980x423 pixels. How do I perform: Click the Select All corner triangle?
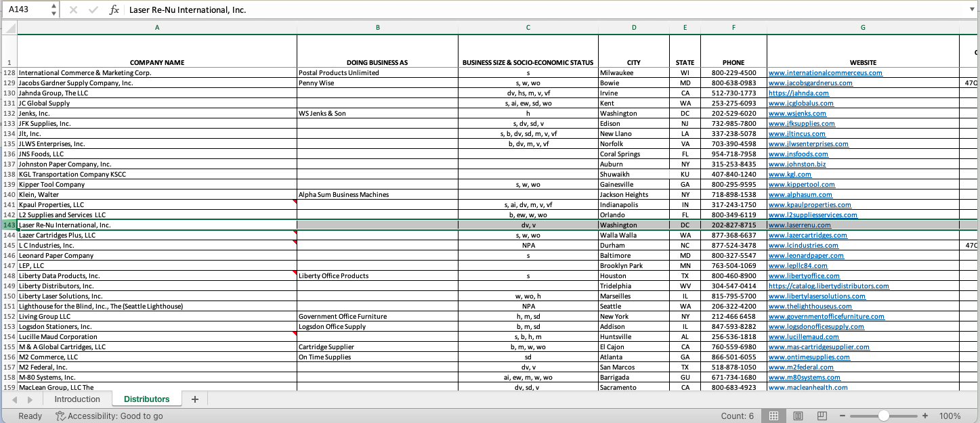[9, 28]
